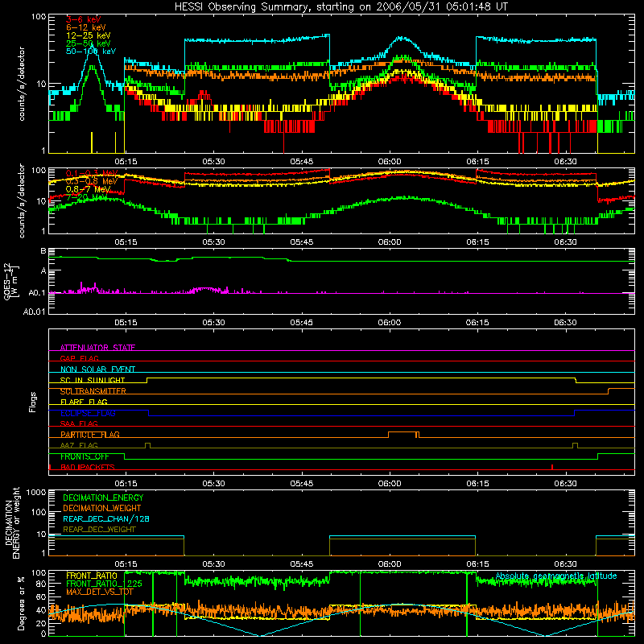Image resolution: width=644 pixels, height=644 pixels.
Task: Select the SAA_FLAG label
Action: pos(79,423)
